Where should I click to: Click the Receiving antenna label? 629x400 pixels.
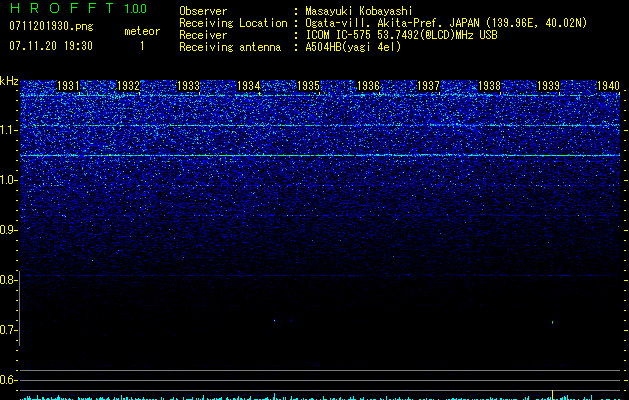click(230, 47)
